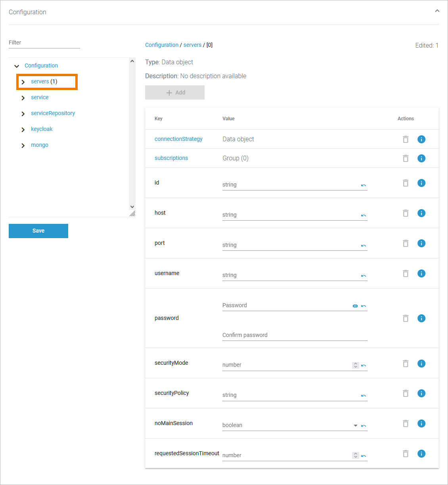The height and width of the screenshot is (485, 448).
Task: Undo changes to the username field
Action: tap(363, 276)
